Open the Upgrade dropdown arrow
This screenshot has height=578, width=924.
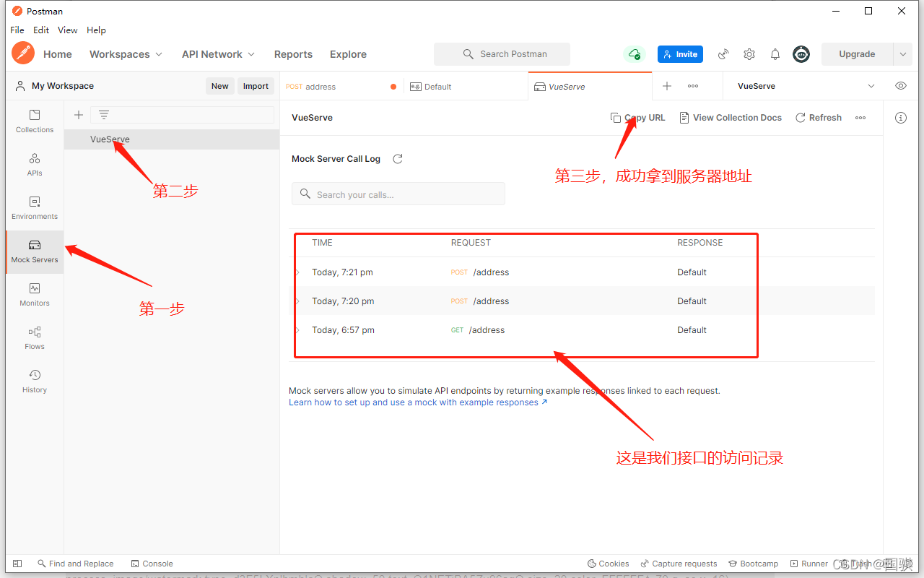[x=902, y=54]
